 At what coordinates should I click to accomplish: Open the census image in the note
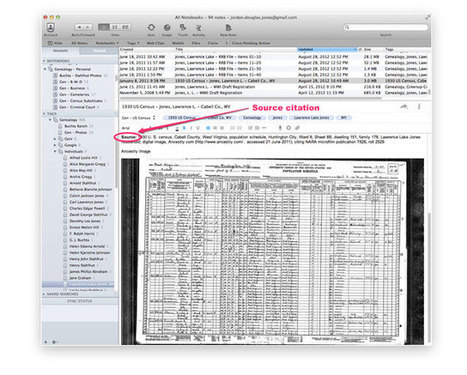(x=272, y=252)
